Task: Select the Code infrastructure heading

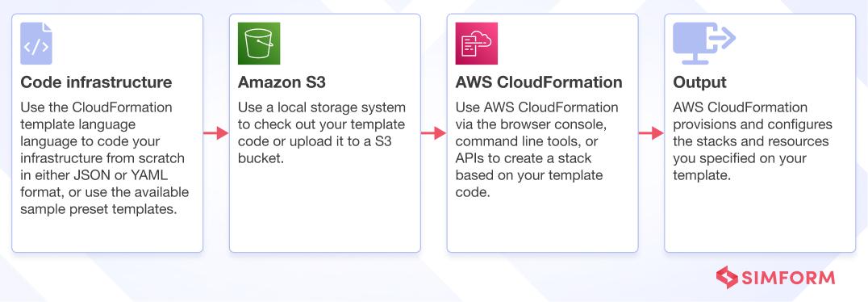Action: (x=96, y=82)
